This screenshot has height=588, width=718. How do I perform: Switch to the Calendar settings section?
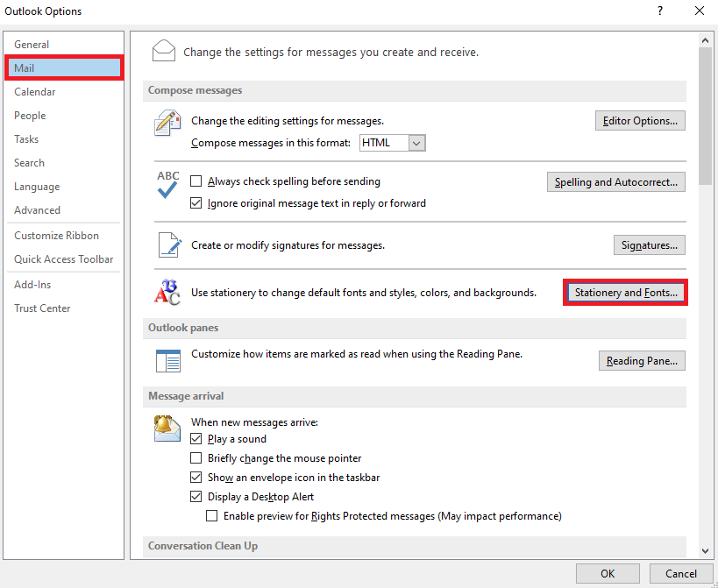pos(34,91)
